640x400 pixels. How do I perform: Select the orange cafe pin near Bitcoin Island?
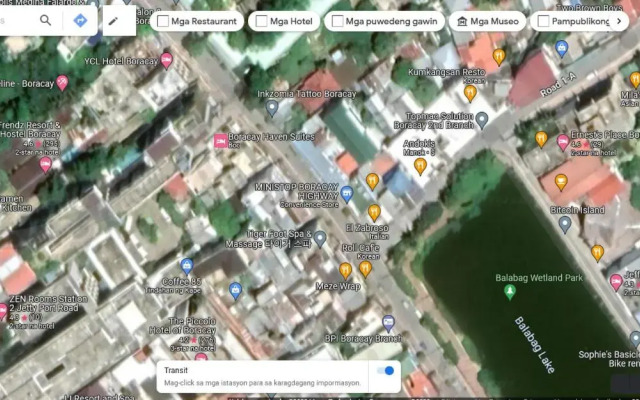click(x=561, y=182)
